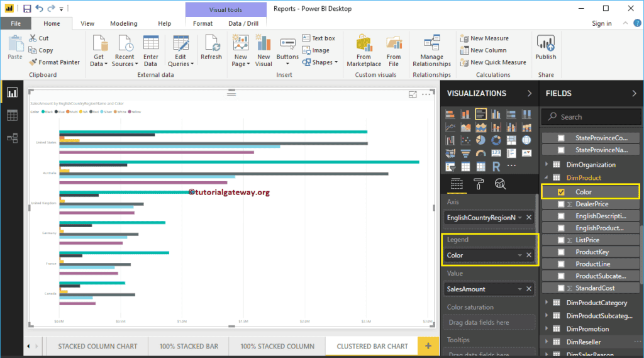Screen dimensions: 644x358
Task: Choose the treemap visualization
Action: click(511, 140)
